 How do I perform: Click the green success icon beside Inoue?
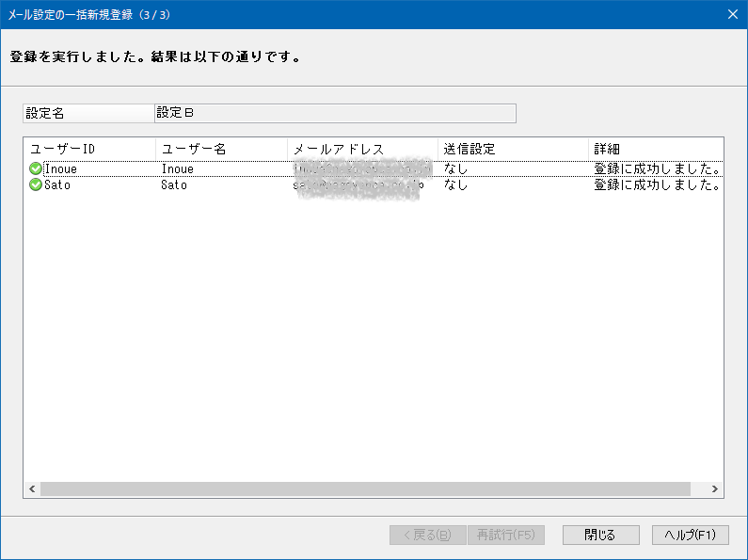coord(36,168)
